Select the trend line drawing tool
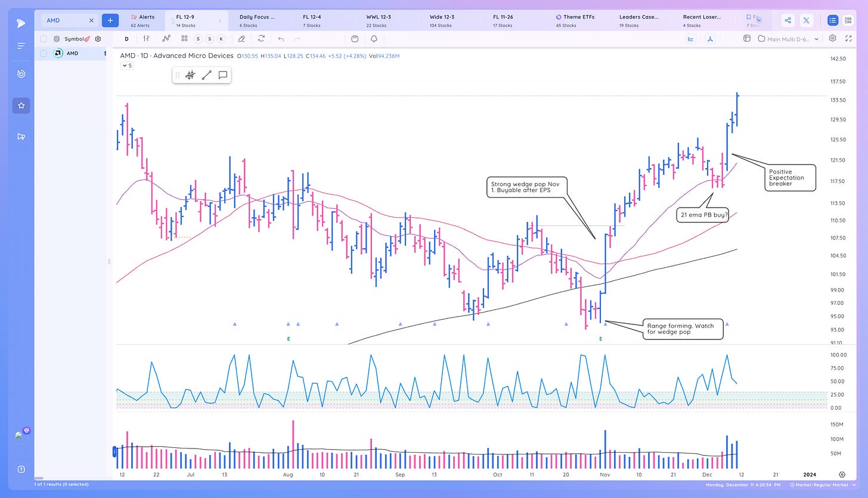Image resolution: width=868 pixels, height=498 pixels. [x=206, y=75]
